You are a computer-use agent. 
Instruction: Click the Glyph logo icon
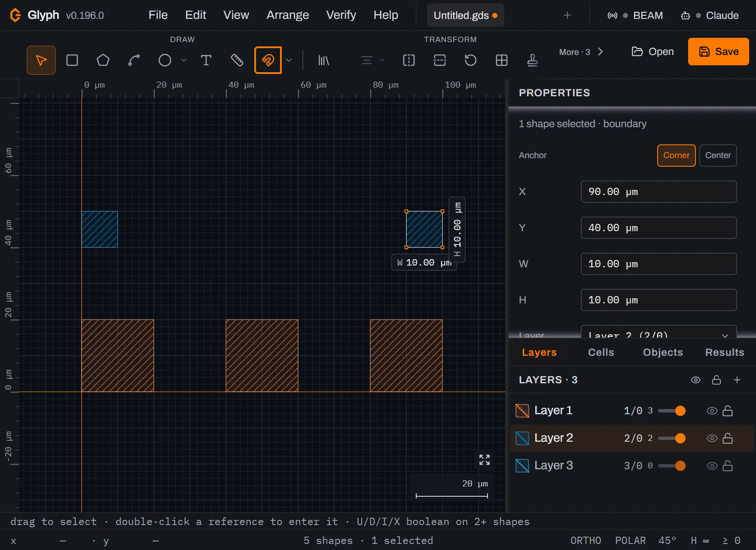tap(15, 15)
